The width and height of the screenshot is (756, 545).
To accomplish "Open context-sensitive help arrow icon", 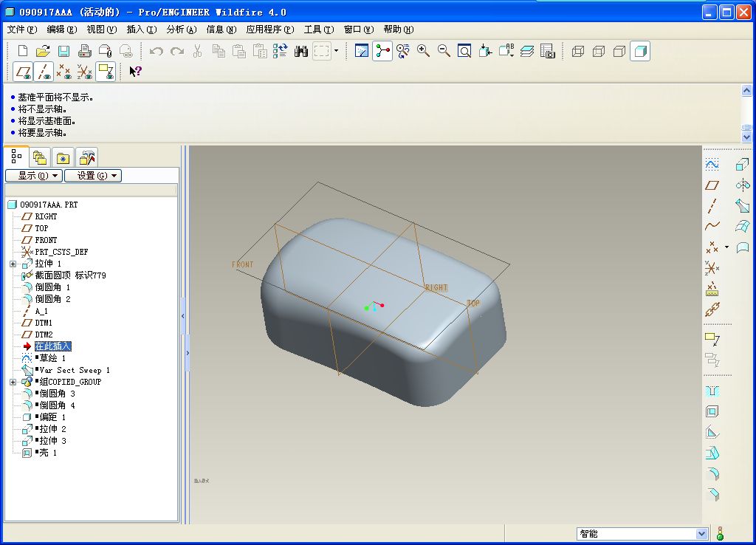I will (135, 72).
